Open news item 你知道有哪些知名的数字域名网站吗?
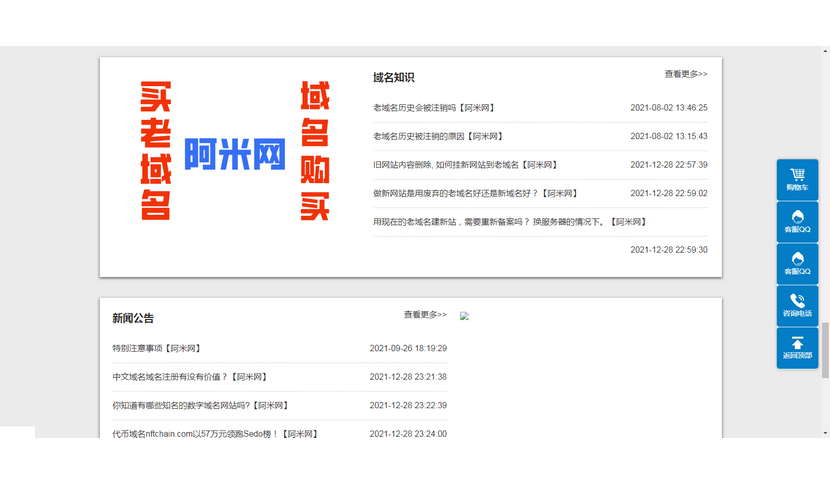Image resolution: width=830 pixels, height=485 pixels. tap(201, 406)
